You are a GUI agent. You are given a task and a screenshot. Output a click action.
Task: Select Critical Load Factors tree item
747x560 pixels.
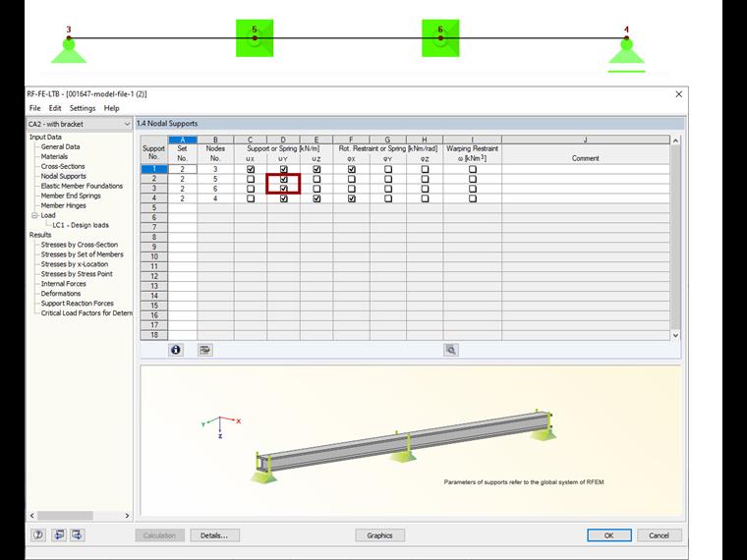(86, 312)
